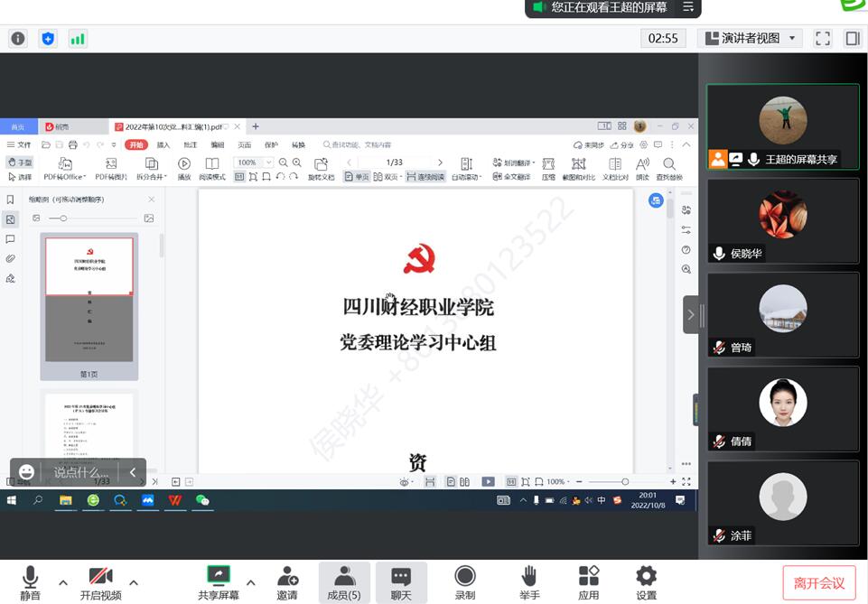Screen dimensions: 868x604
Task: Toggle the right participant sidebar panel
Action: click(x=852, y=38)
